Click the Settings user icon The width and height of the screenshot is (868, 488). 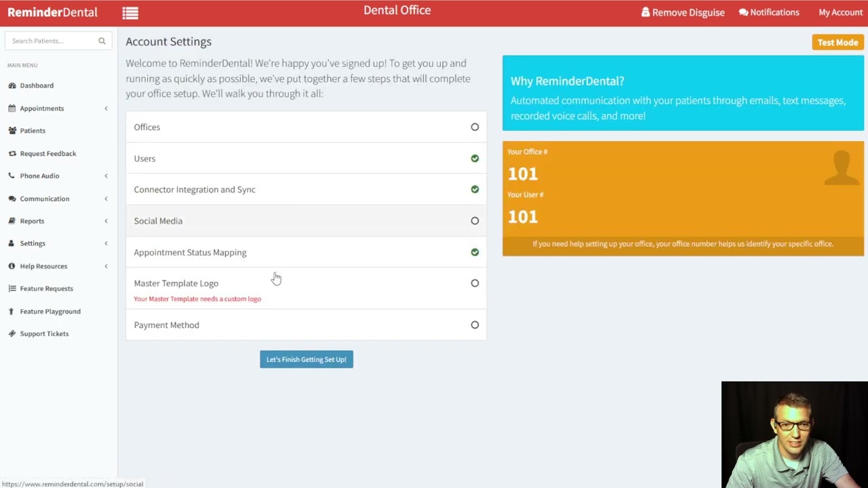tap(12, 243)
